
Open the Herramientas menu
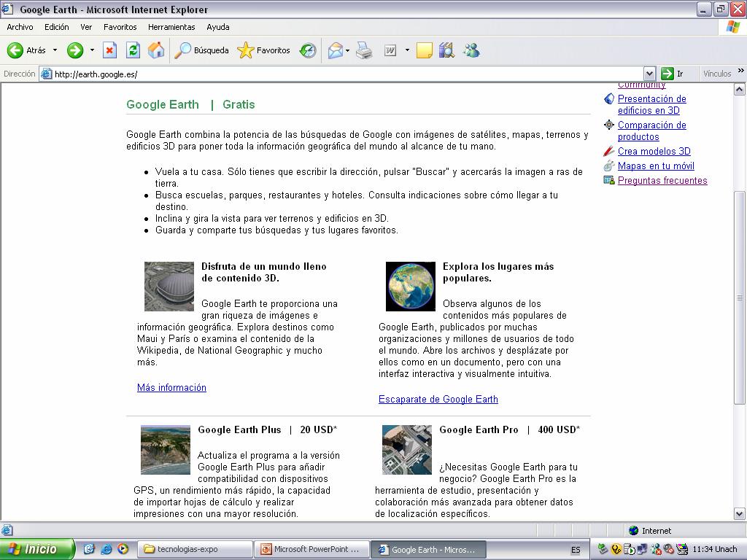coord(171,27)
